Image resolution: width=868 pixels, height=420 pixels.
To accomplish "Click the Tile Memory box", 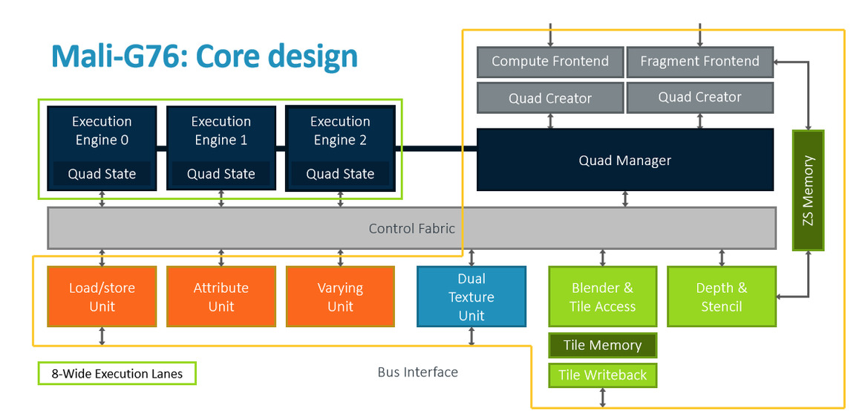I will (602, 346).
